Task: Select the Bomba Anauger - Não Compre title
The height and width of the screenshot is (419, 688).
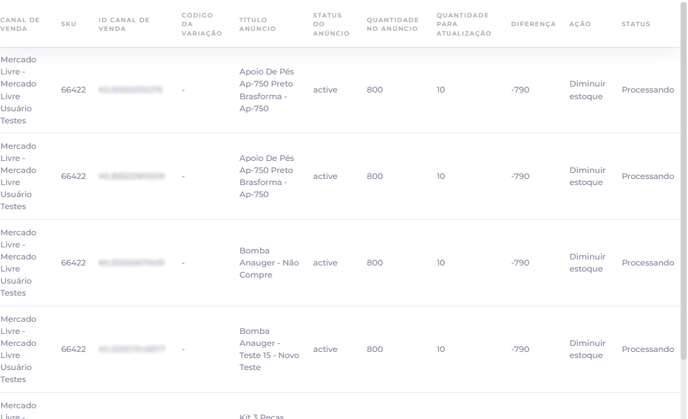Action: 269,263
